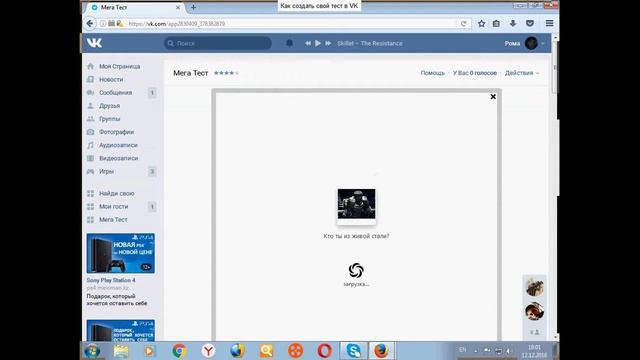Open the Sony Play Station 4 ad link
Image resolution: width=640 pixels, height=360 pixels.
[111, 280]
